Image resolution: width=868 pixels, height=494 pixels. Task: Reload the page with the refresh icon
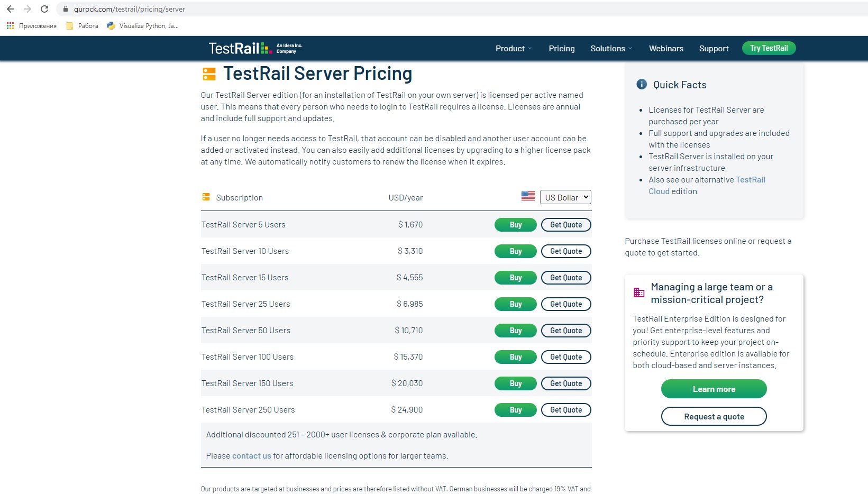(x=44, y=9)
